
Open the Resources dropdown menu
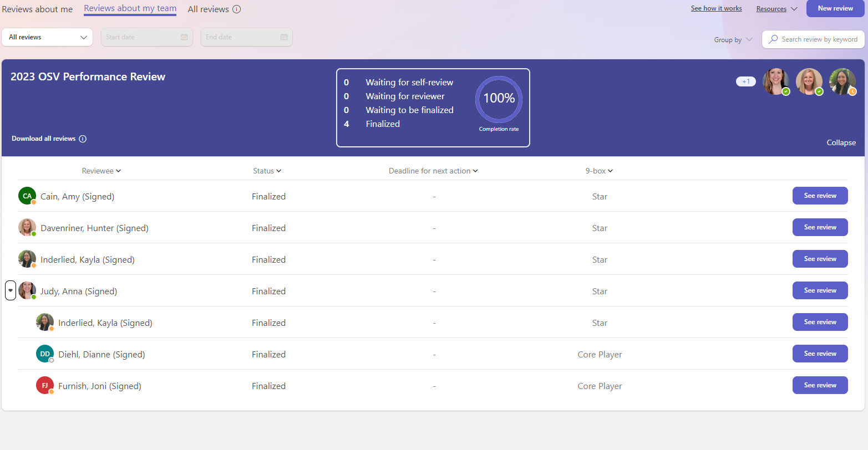[776, 9]
